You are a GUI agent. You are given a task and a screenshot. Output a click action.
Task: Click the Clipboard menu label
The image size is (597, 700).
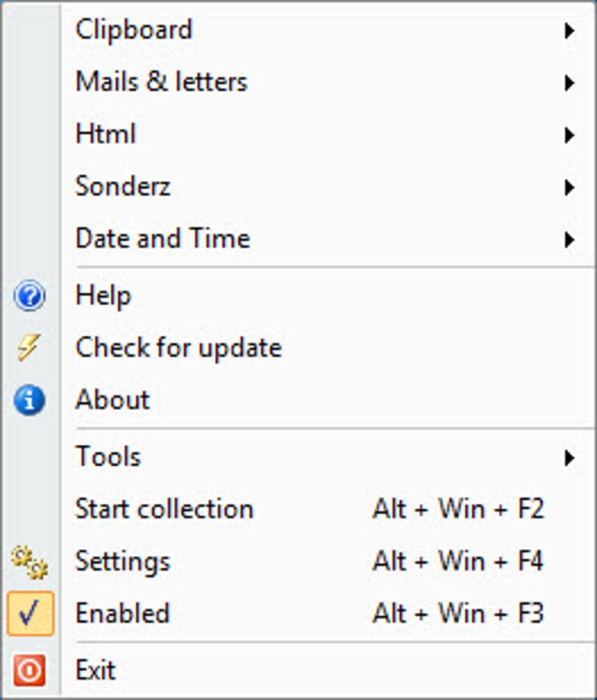134,30
